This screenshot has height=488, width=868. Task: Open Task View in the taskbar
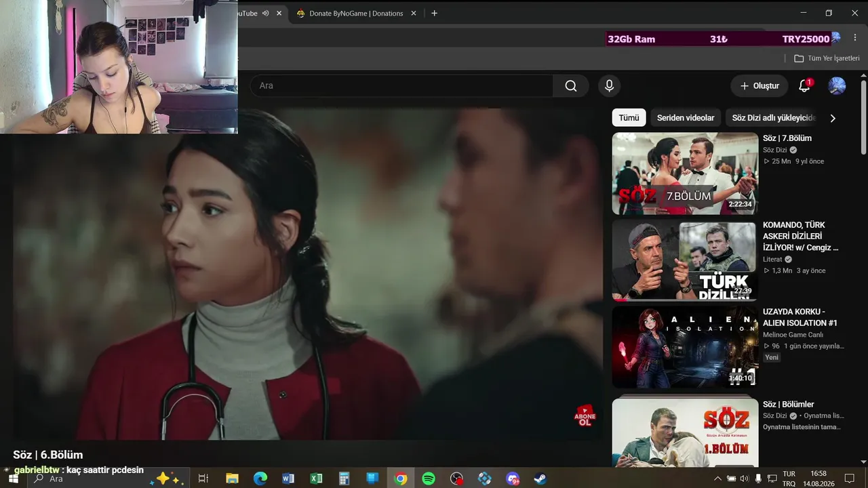click(203, 479)
